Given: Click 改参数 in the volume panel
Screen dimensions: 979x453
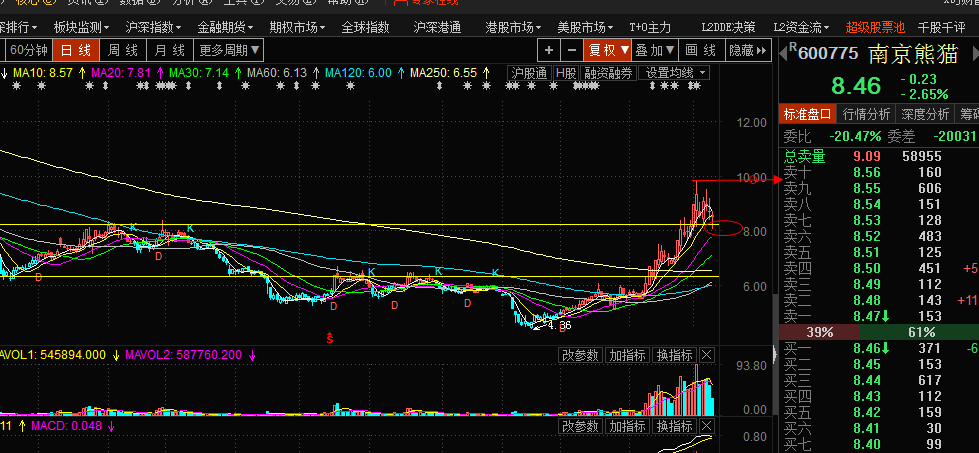Looking at the screenshot, I should 581,355.
